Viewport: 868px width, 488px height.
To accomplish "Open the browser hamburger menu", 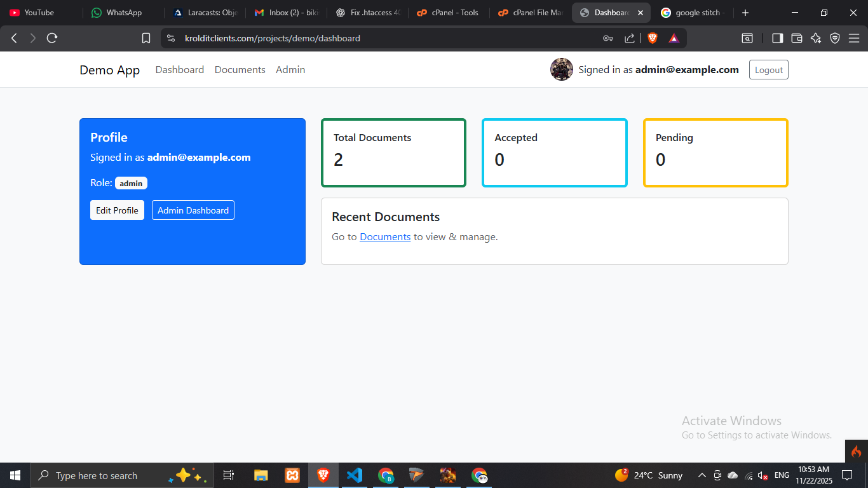I will [x=854, y=38].
